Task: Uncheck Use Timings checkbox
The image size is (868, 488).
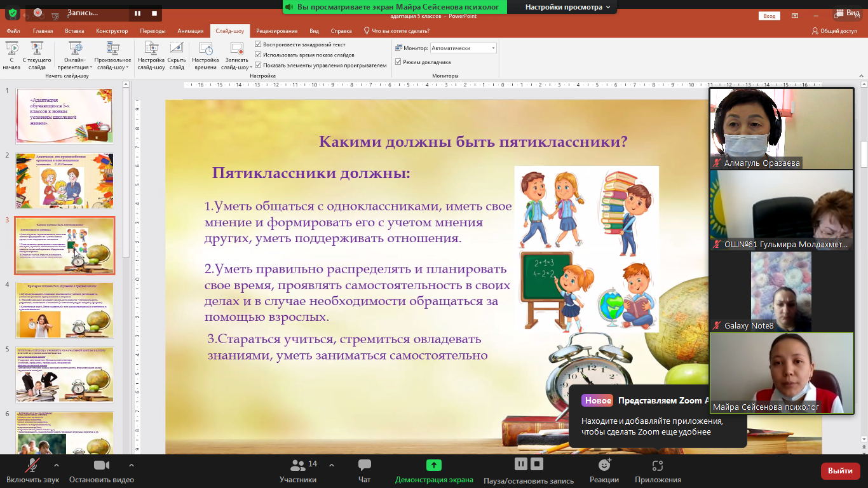Action: tap(258, 55)
